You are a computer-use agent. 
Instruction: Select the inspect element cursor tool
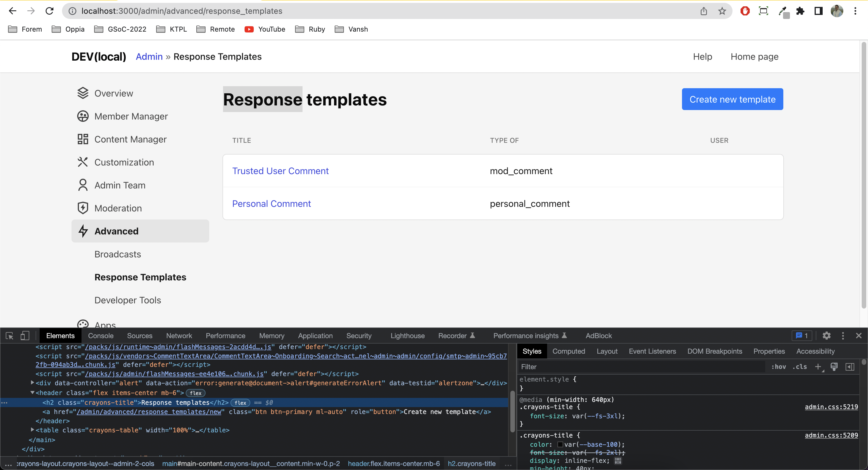tap(9, 336)
